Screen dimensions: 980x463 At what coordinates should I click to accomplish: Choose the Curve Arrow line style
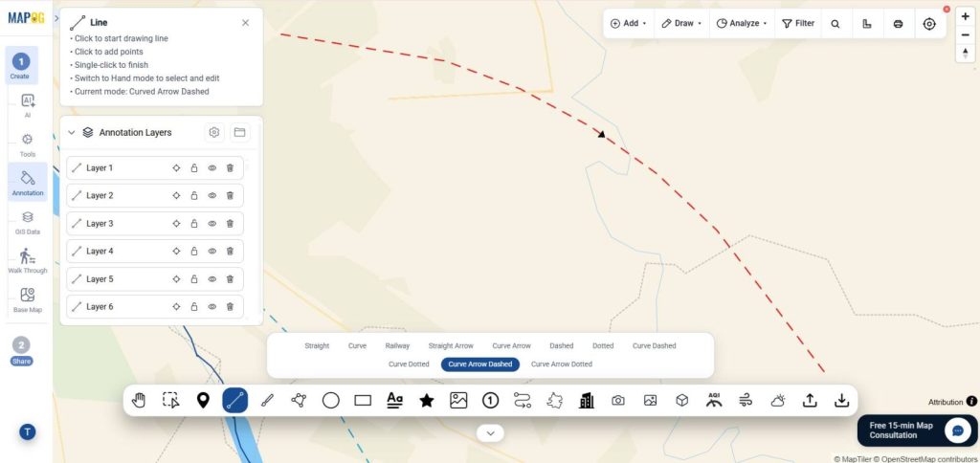511,345
